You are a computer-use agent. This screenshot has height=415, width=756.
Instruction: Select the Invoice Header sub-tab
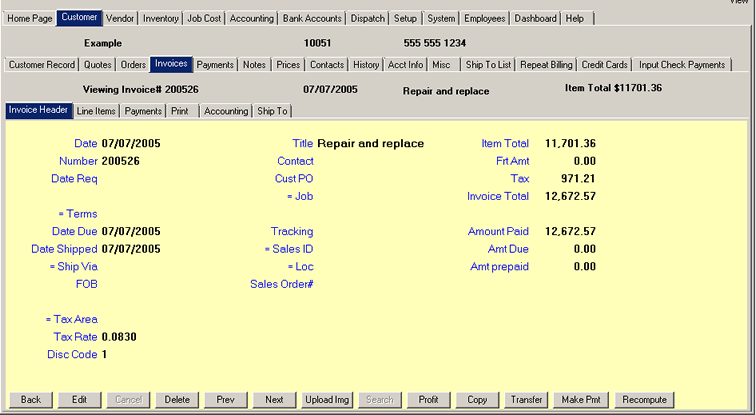39,110
